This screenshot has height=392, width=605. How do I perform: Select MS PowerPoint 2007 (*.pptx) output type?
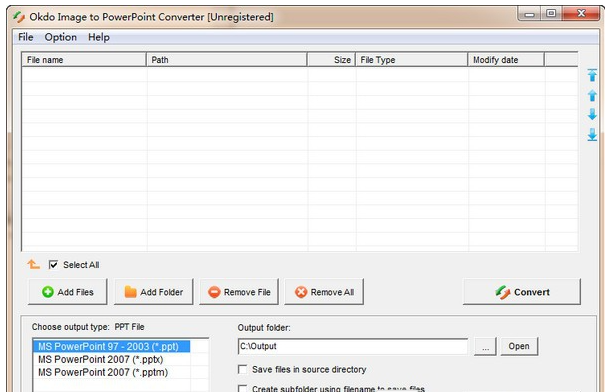(112, 359)
